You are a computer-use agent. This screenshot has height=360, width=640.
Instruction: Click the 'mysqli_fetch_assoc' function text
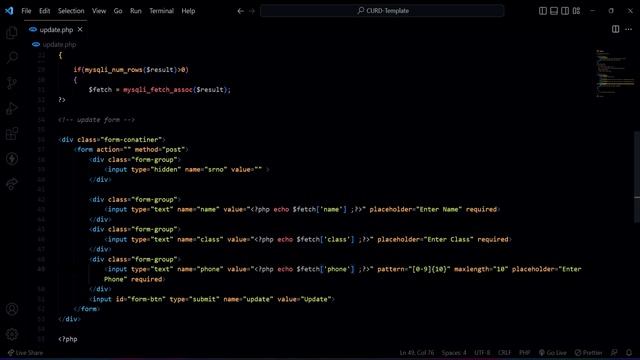pos(158,90)
